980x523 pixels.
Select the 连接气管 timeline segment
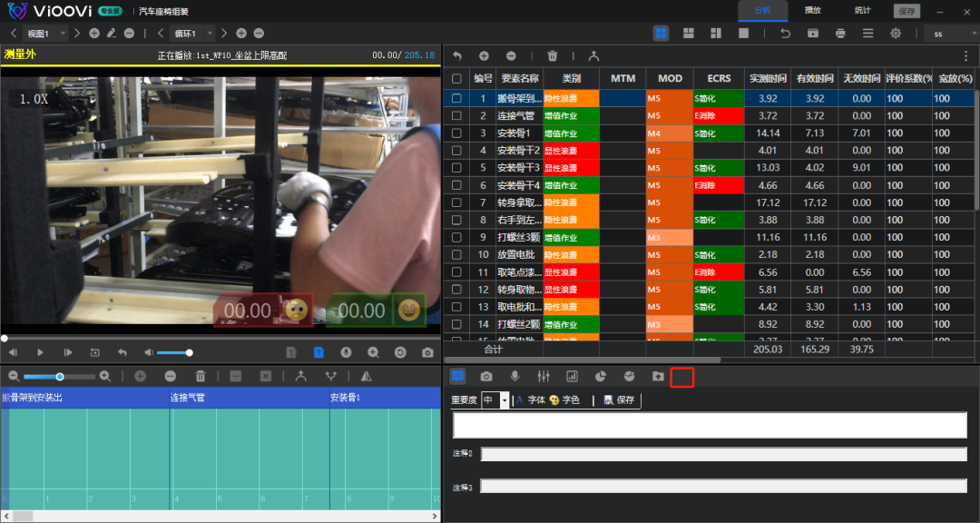coord(250,398)
